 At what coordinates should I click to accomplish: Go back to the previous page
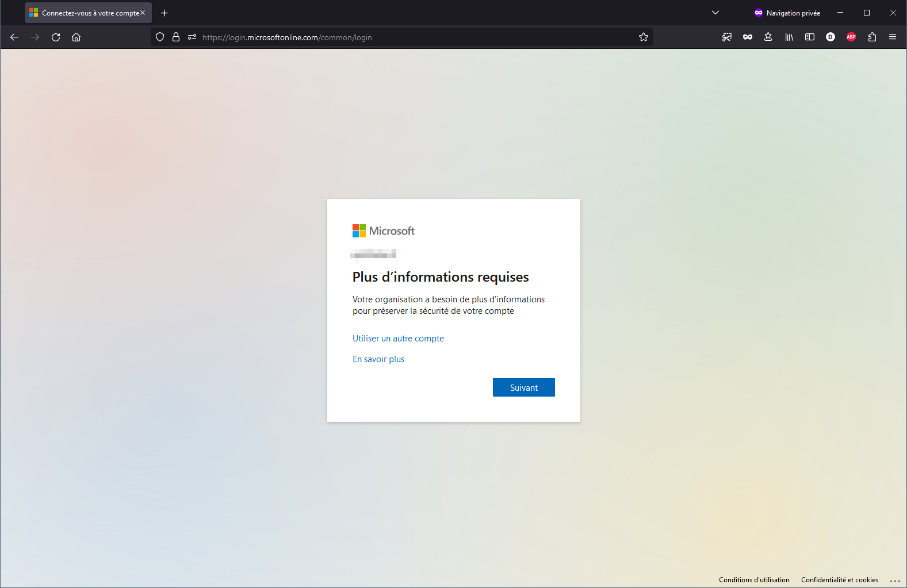(14, 37)
